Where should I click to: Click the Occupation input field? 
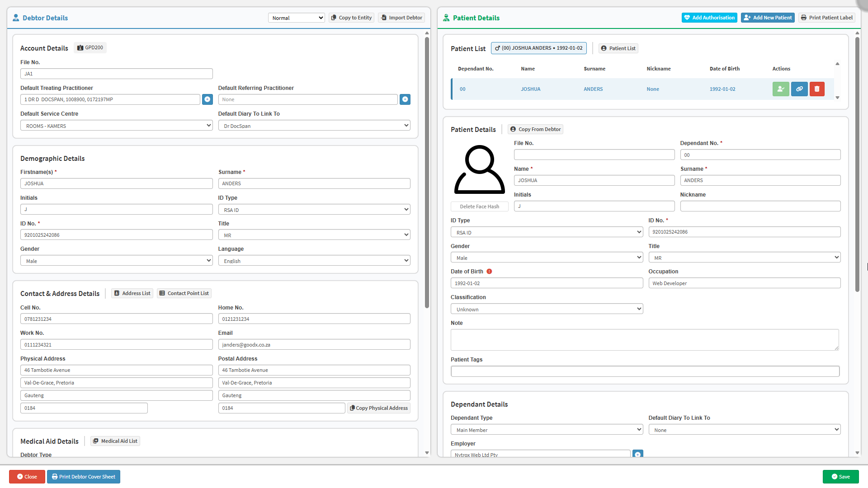tap(744, 283)
